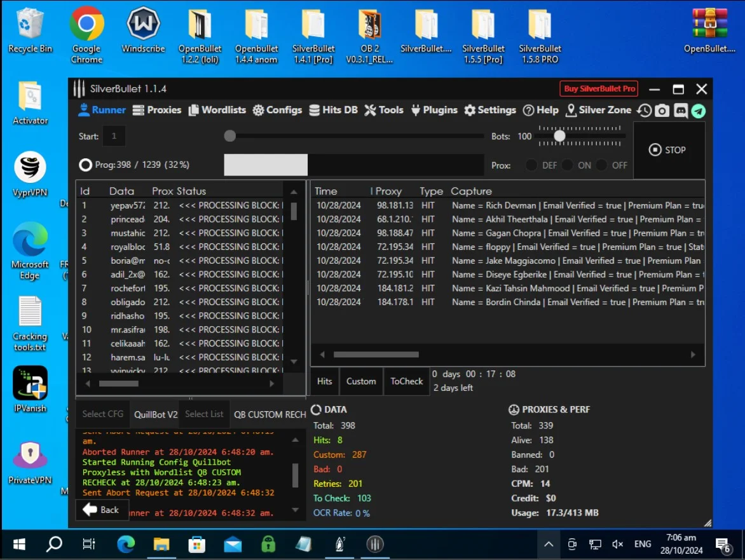Click the Discord icon in SilverBullet toolbar
This screenshot has height=560, width=745.
[x=680, y=111]
